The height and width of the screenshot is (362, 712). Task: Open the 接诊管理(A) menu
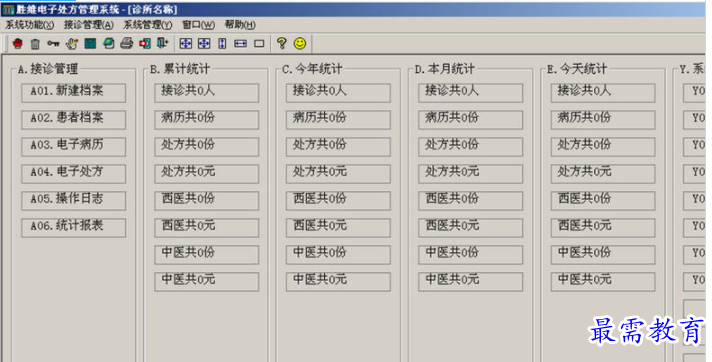(x=89, y=25)
